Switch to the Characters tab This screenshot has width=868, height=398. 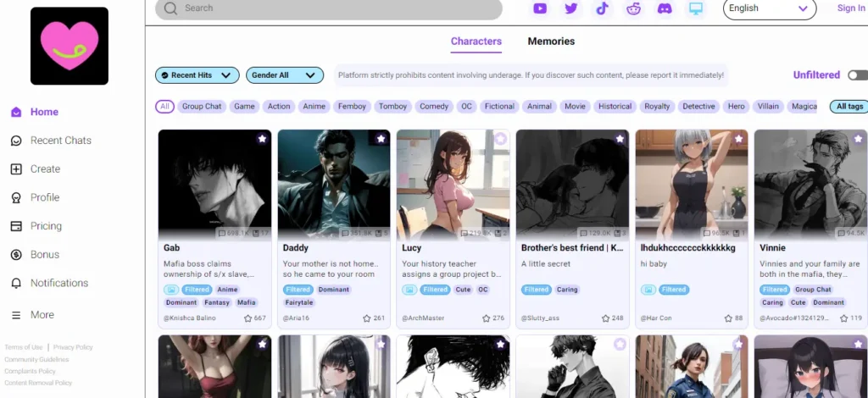pyautogui.click(x=476, y=41)
